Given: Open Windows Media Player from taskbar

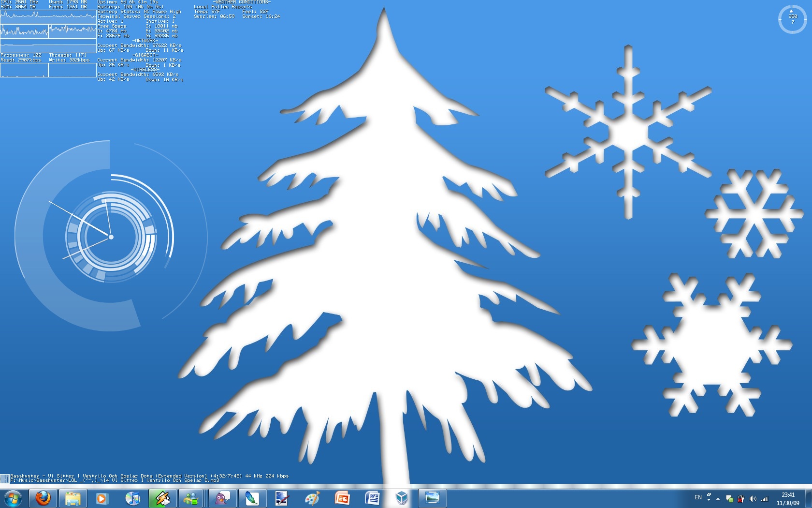Looking at the screenshot, I should [x=102, y=498].
